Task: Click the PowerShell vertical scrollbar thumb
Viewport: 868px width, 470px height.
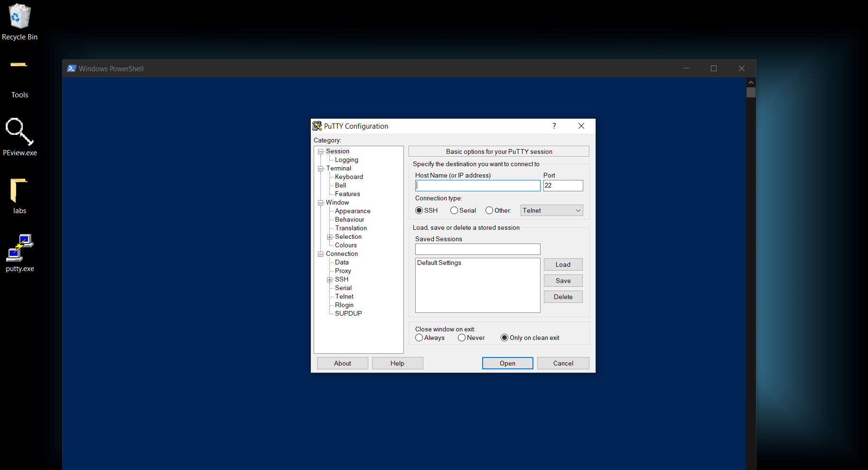Action: 751,92
